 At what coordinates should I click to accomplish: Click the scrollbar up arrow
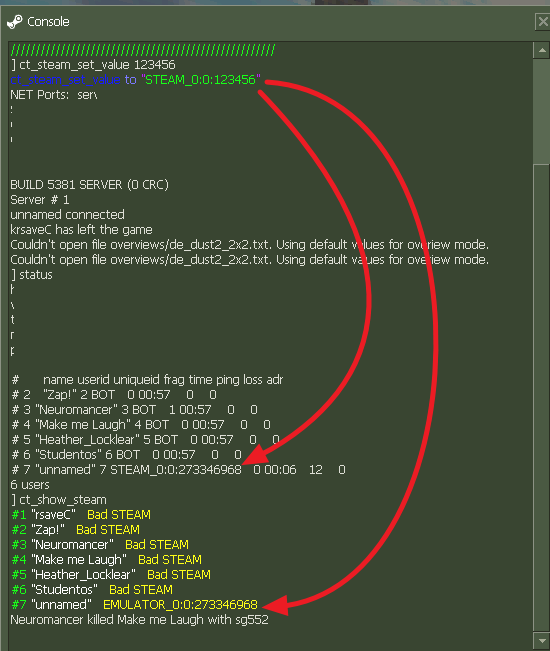click(542, 50)
